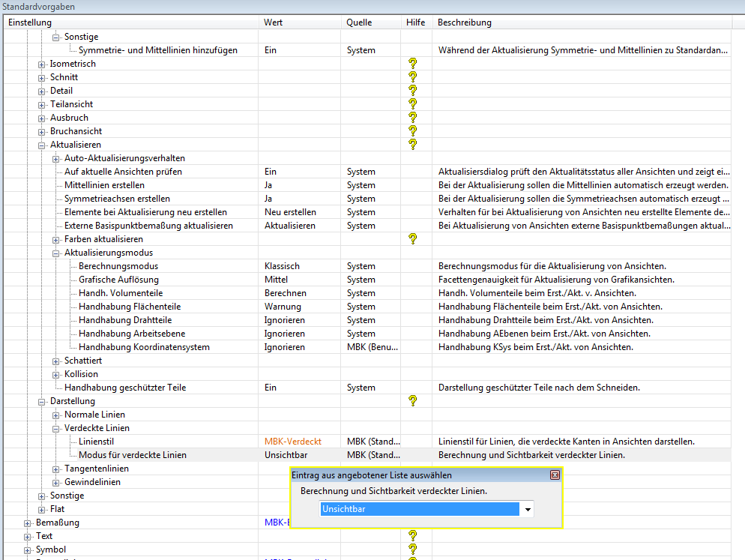Expand the Ausbruch node
This screenshot has height=560, width=745.
42,118
